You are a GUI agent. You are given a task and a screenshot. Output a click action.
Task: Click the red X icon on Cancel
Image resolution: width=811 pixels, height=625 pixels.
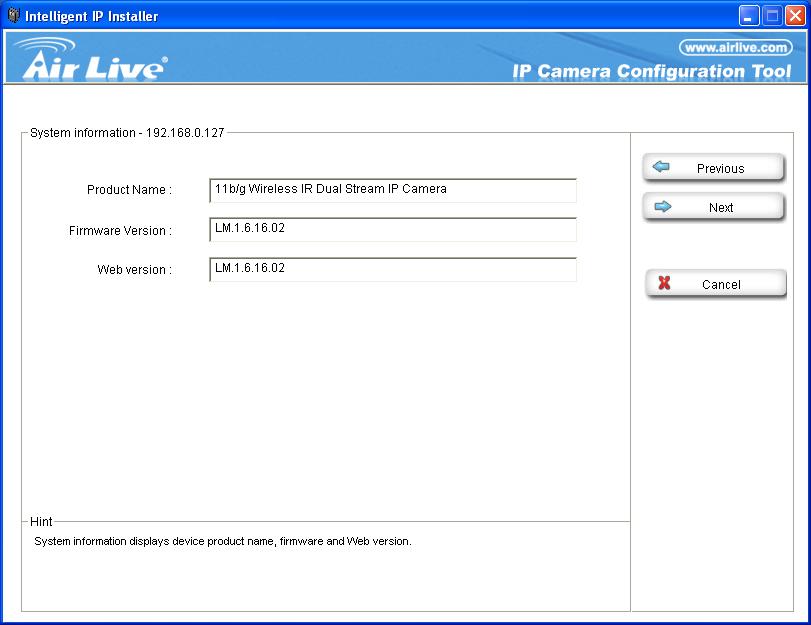(x=663, y=284)
